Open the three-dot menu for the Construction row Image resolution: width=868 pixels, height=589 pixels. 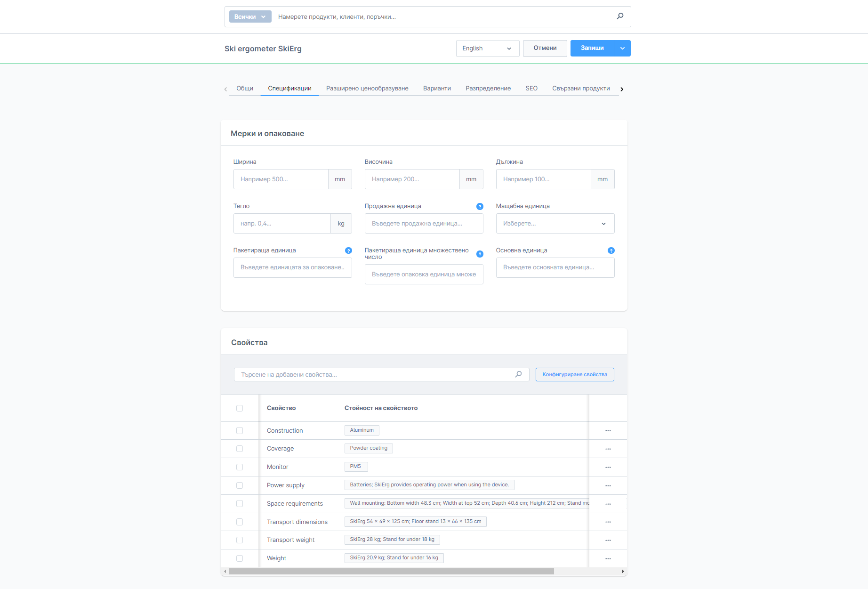point(608,431)
